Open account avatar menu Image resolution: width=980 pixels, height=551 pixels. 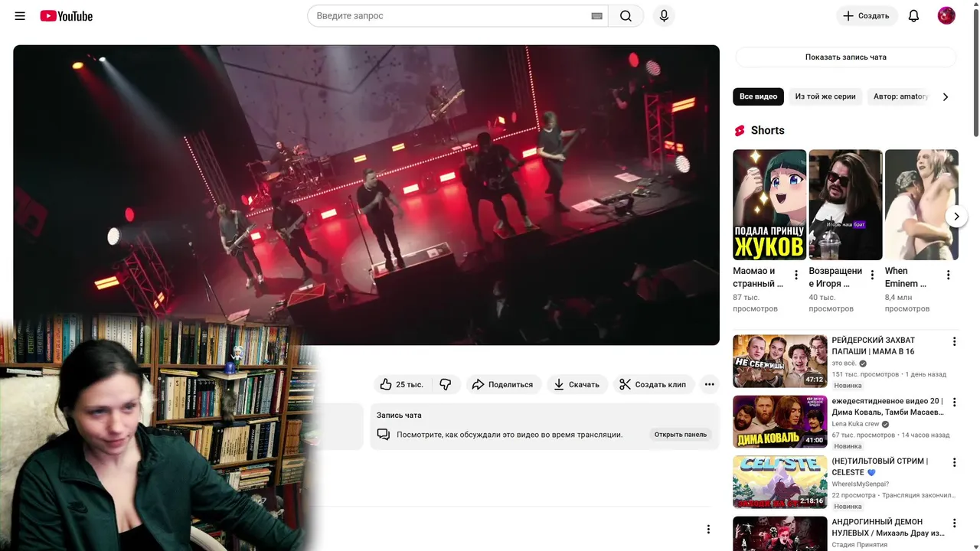click(946, 16)
